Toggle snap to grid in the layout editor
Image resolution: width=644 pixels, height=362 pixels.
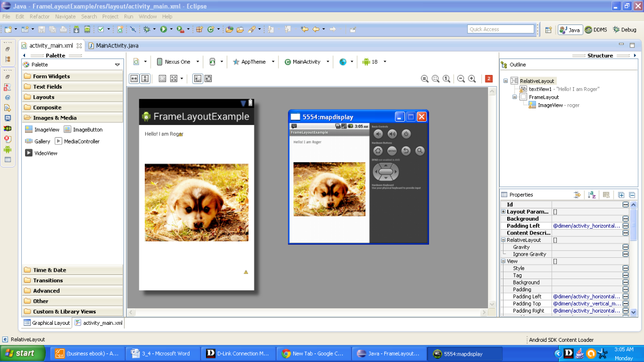coord(163,79)
